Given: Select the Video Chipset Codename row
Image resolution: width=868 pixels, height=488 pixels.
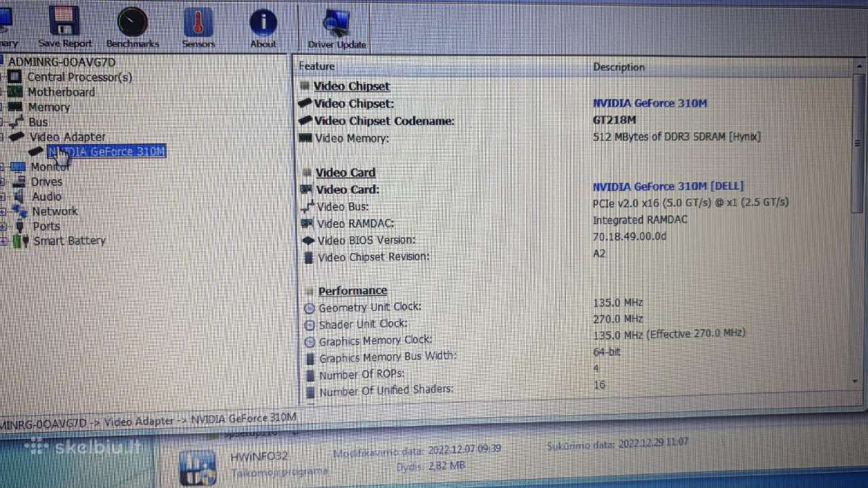Looking at the screenshot, I should point(575,121).
